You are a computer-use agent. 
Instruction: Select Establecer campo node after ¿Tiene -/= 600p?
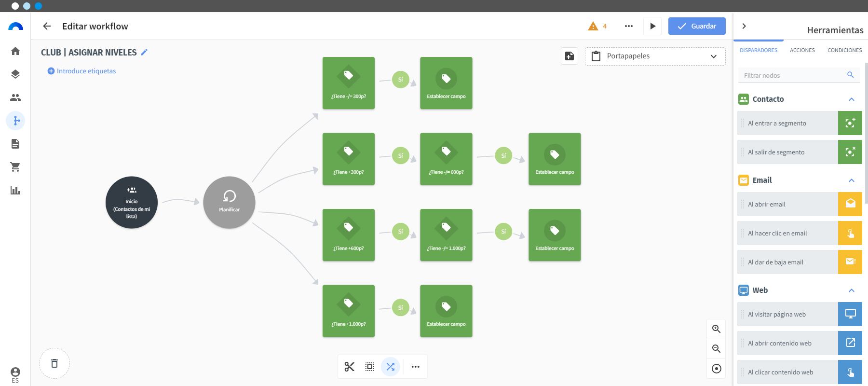point(555,159)
